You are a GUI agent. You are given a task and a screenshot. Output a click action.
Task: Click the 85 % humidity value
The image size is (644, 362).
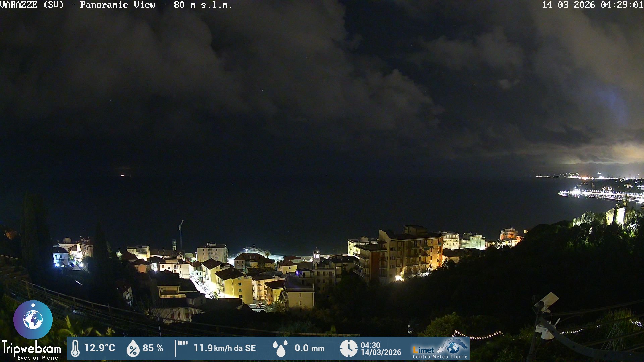coord(153,348)
